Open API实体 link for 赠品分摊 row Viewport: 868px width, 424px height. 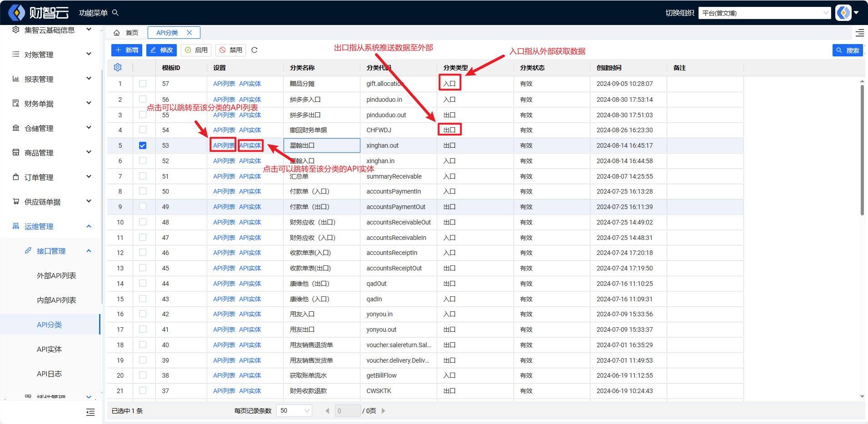coord(250,84)
